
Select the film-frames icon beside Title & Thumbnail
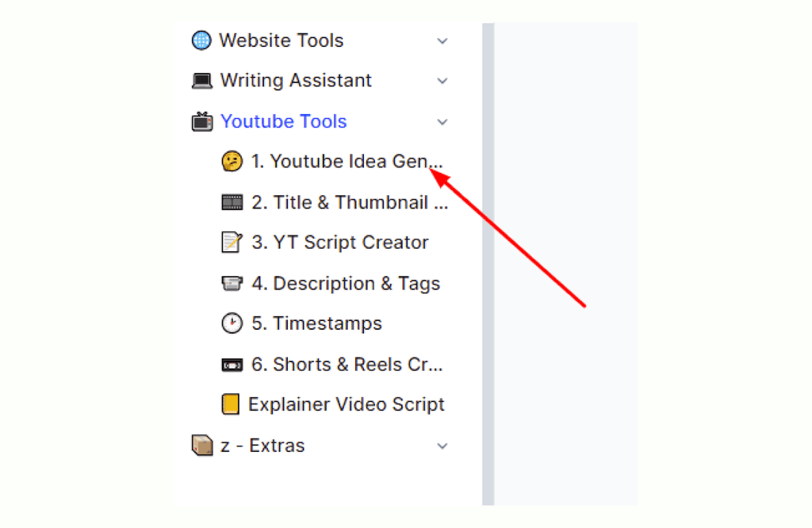(231, 202)
